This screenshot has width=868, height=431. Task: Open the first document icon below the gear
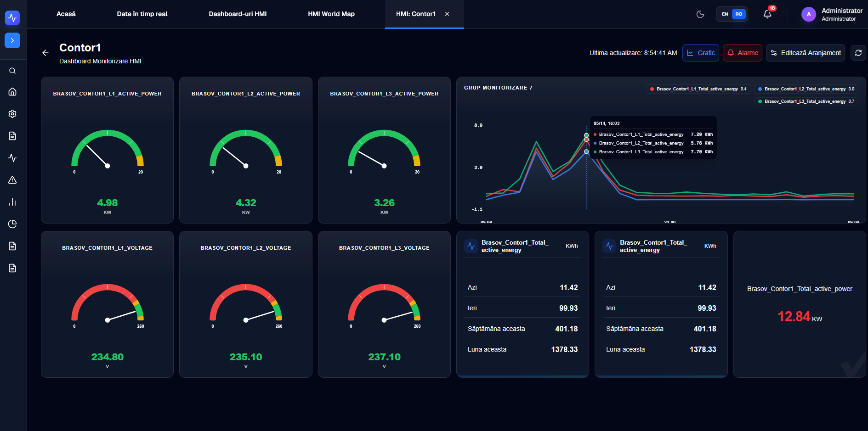[x=12, y=136]
